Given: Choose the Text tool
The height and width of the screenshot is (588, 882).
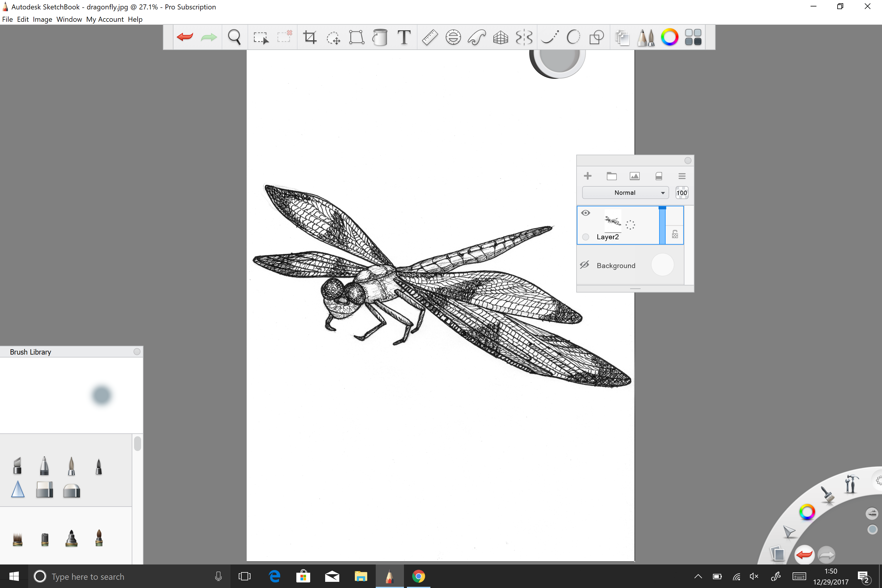Looking at the screenshot, I should [404, 37].
